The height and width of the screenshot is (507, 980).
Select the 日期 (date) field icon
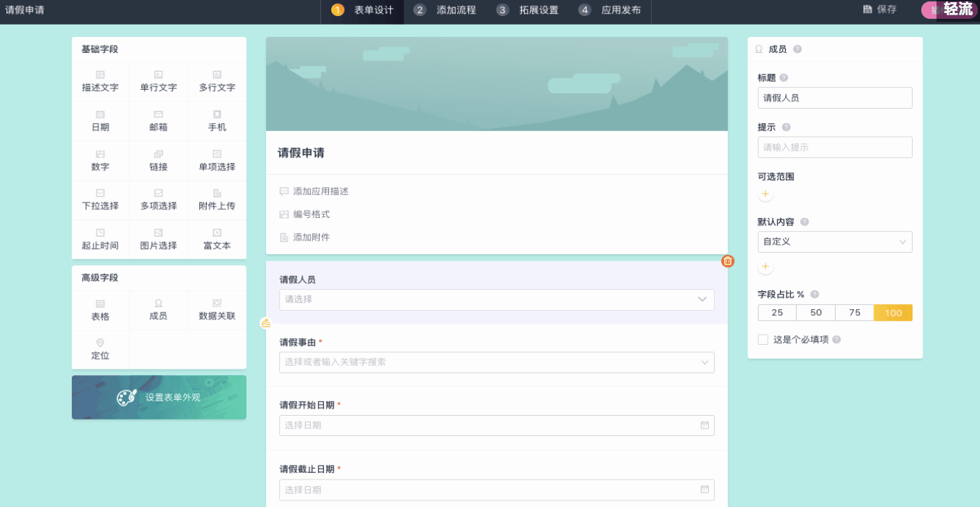pos(100,120)
